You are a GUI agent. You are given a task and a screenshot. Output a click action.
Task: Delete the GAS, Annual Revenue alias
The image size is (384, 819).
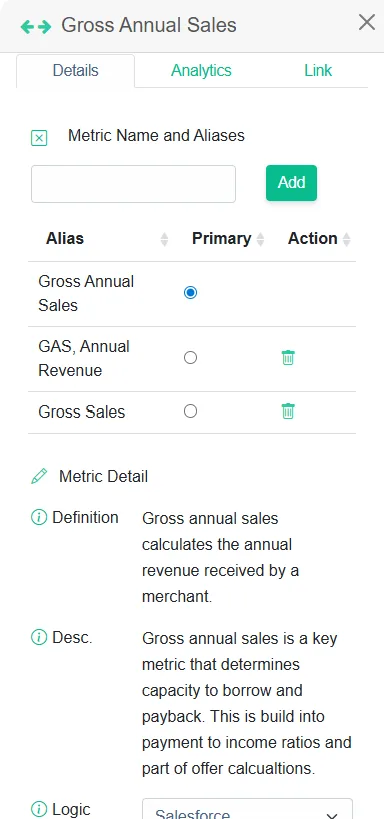288,358
